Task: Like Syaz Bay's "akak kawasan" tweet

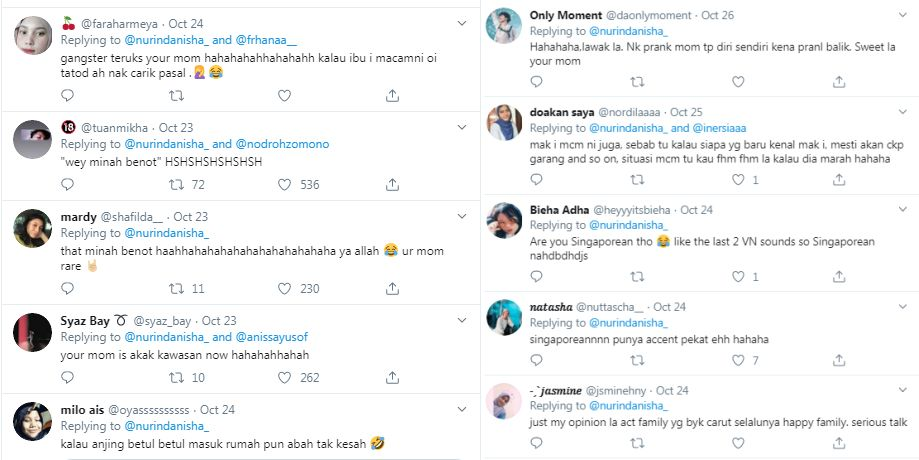Action: point(284,377)
